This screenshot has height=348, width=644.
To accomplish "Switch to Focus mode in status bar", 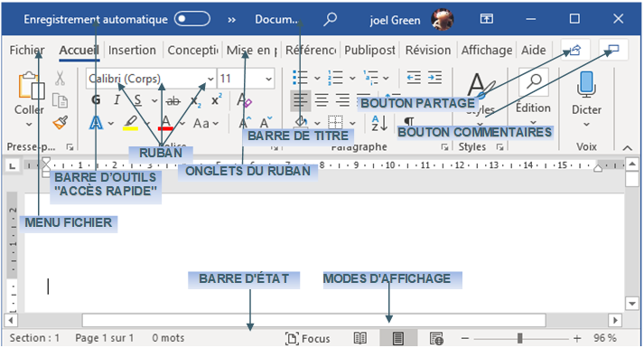I will coord(308,339).
